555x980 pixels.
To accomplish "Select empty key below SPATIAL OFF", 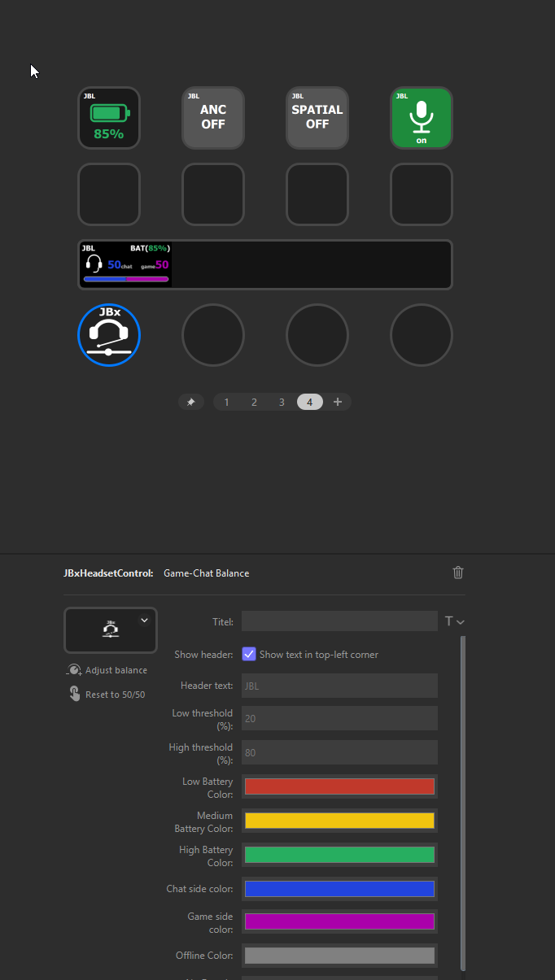I will pyautogui.click(x=317, y=194).
